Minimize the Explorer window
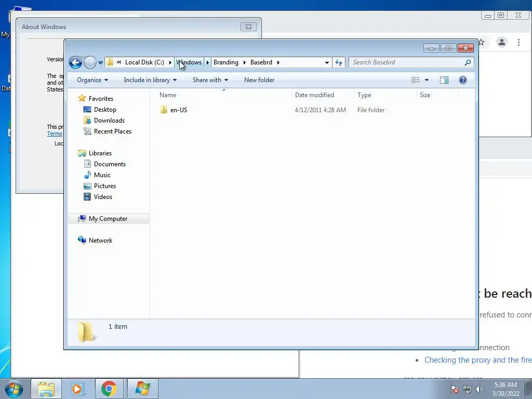The width and height of the screenshot is (532, 399). [x=431, y=48]
